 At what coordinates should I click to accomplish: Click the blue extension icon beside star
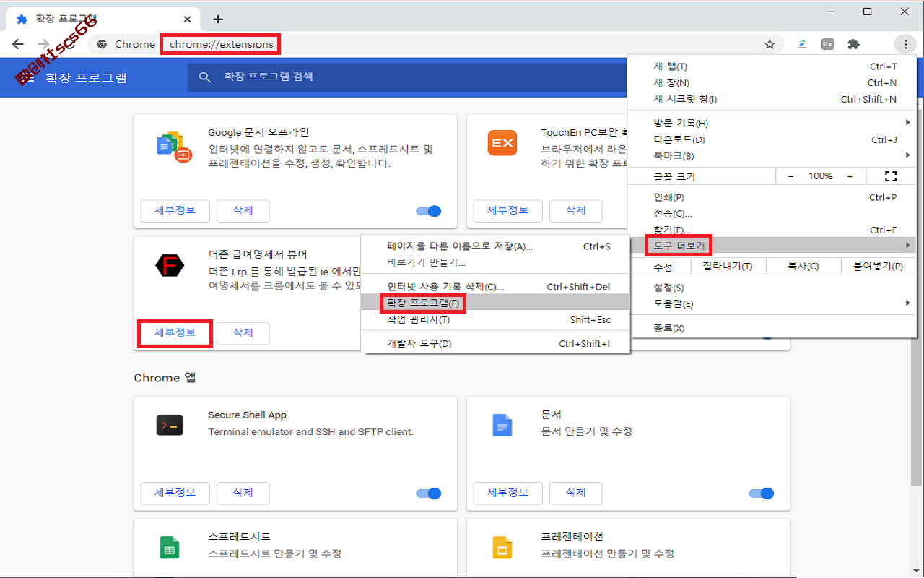coord(802,44)
